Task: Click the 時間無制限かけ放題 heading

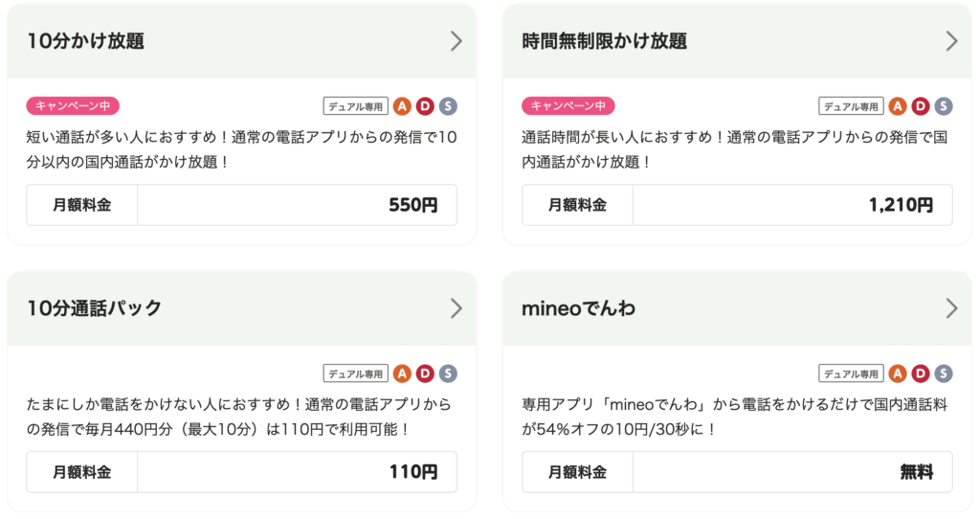Action: pyautogui.click(x=605, y=41)
